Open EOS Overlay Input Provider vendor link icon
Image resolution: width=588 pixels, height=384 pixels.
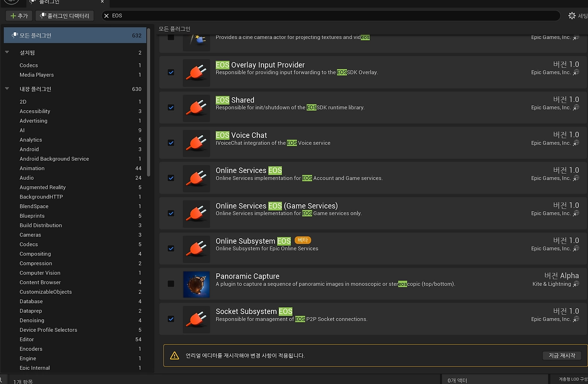(576, 72)
